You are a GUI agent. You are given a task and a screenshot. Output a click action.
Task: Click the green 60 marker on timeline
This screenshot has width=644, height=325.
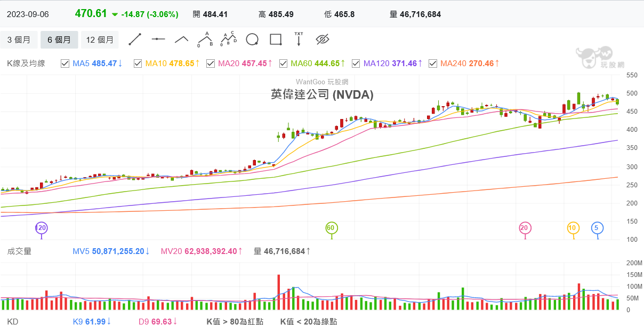tap(332, 228)
